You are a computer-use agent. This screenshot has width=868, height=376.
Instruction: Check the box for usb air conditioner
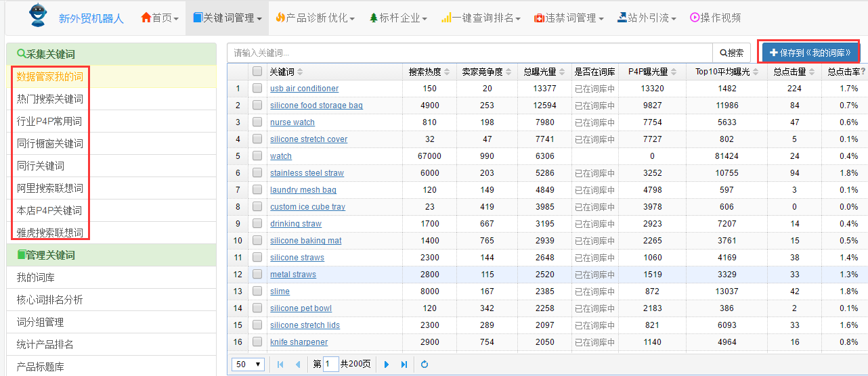coord(257,89)
